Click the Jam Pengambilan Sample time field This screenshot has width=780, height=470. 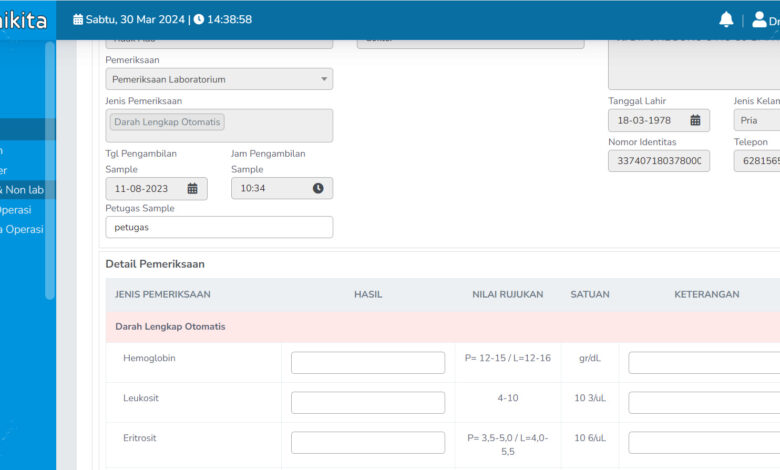(282, 188)
